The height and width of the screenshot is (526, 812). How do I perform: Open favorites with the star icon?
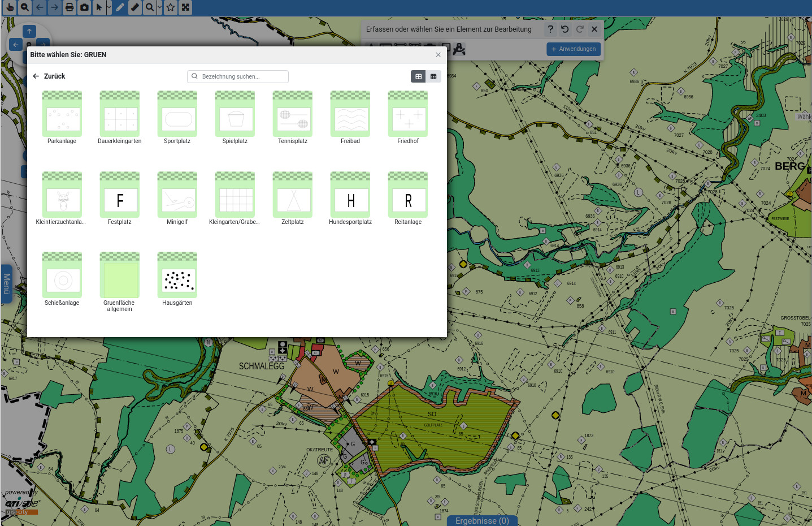[x=171, y=7]
